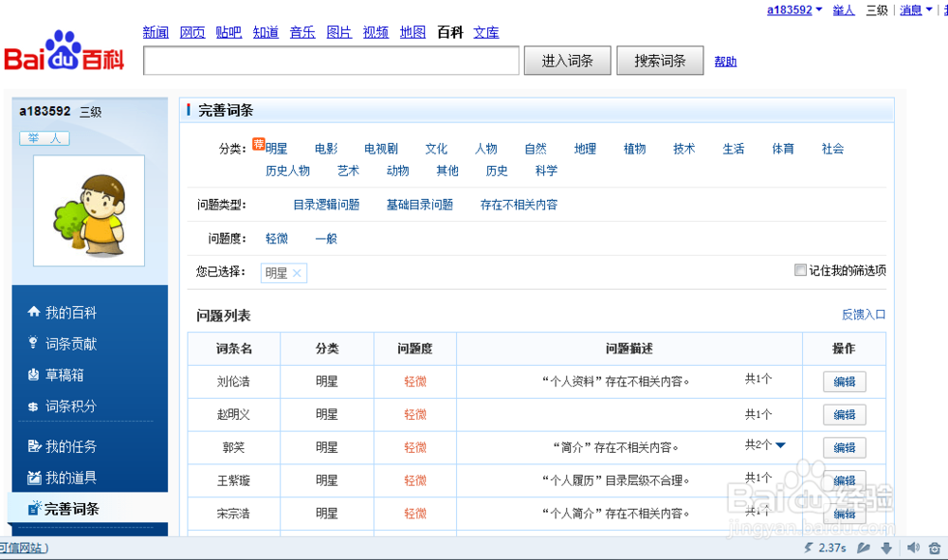This screenshot has width=948, height=560.
Task: Click the speaker volume icon in status bar
Action: point(913,548)
